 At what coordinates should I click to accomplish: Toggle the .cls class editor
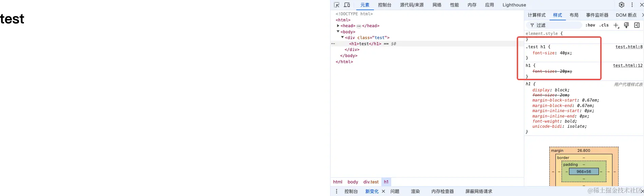[604, 25]
